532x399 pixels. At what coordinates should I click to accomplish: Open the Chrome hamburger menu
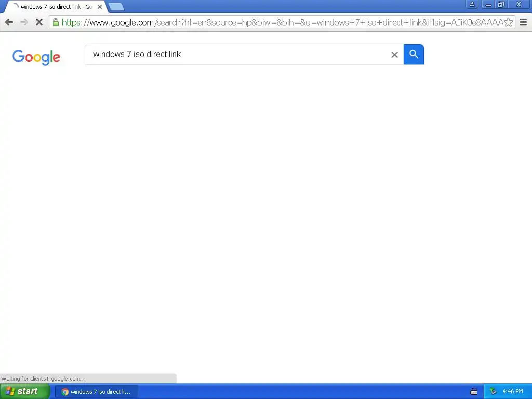pos(524,22)
